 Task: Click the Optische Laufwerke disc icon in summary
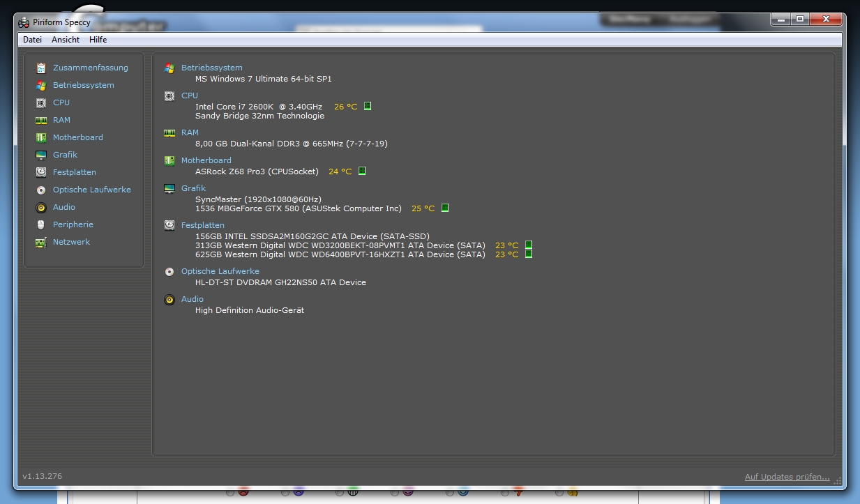tap(169, 271)
